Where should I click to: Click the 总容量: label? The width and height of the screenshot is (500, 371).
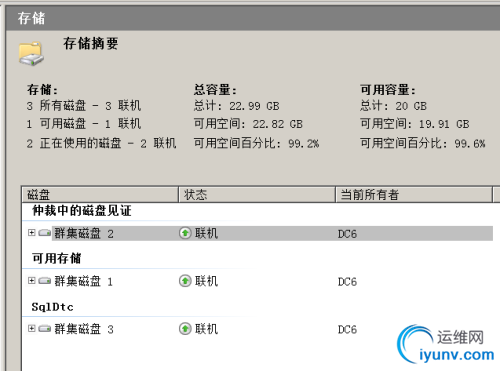(x=215, y=90)
